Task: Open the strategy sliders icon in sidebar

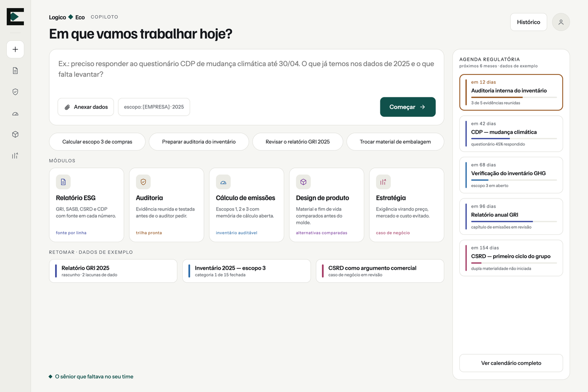Action: point(15,156)
